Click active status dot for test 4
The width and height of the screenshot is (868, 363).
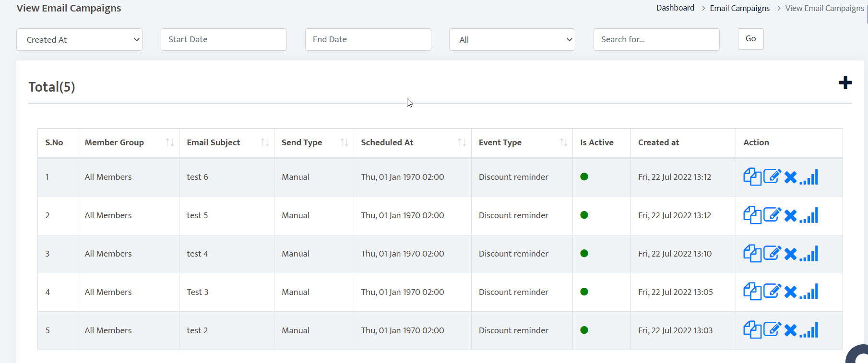[x=584, y=253]
